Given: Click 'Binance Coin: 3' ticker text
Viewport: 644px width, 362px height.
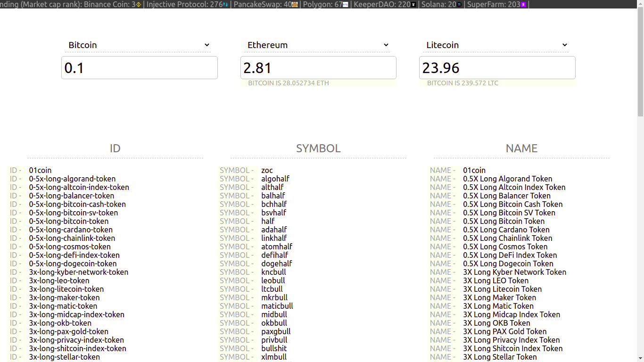Looking at the screenshot, I should (109, 5).
